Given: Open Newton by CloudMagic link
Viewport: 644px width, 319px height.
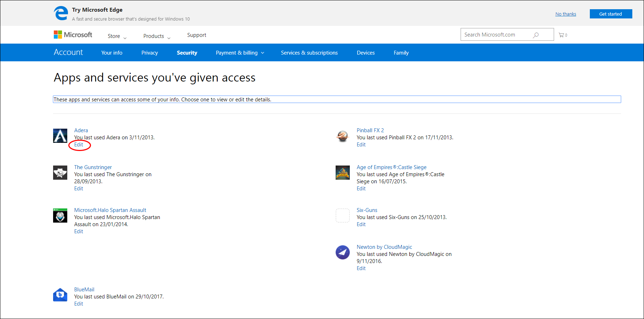Looking at the screenshot, I should pyautogui.click(x=384, y=247).
